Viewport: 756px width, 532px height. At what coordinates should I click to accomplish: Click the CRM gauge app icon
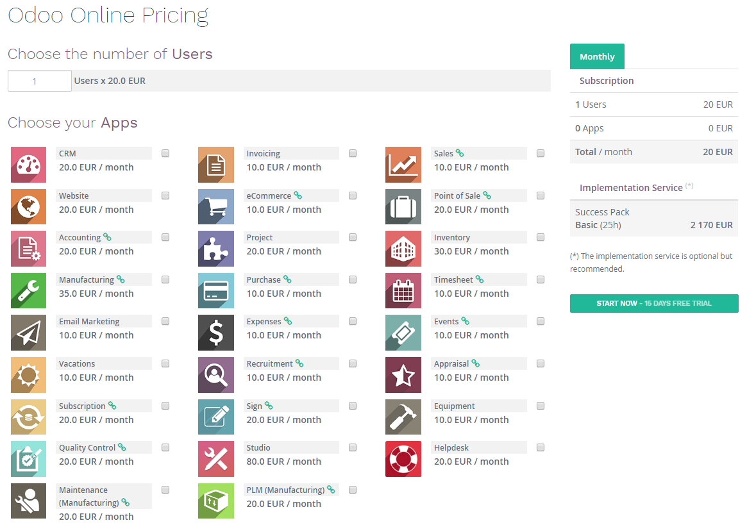pos(28,165)
